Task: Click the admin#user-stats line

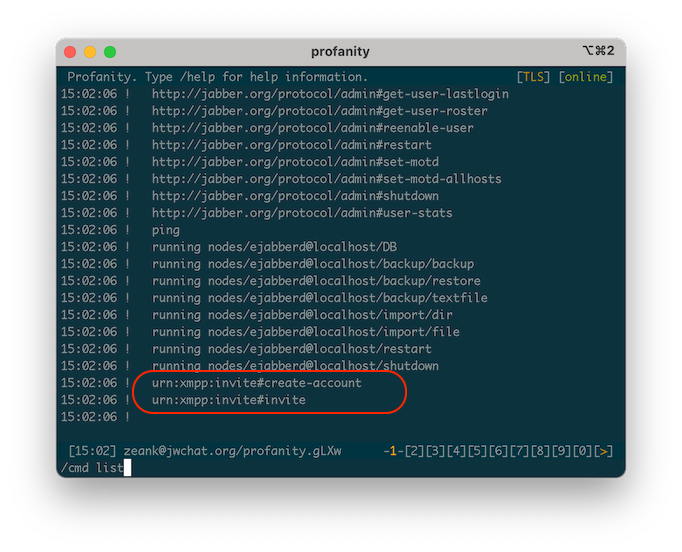Action: click(302, 213)
